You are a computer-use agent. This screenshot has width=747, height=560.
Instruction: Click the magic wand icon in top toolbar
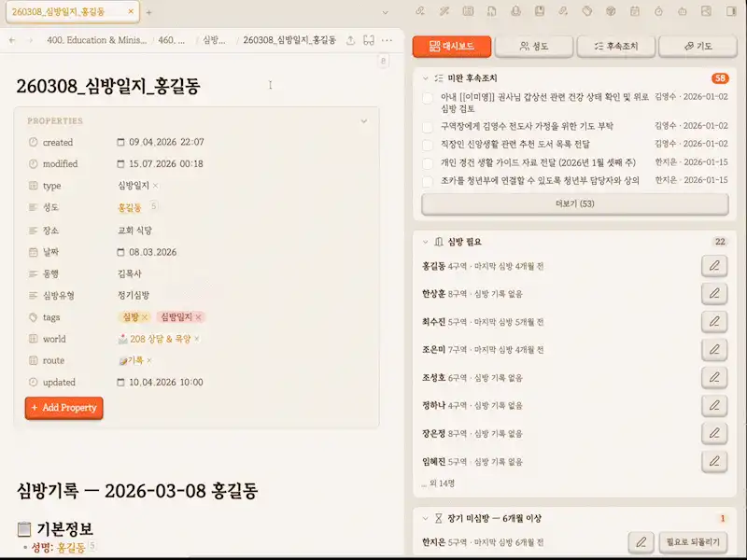[444, 11]
